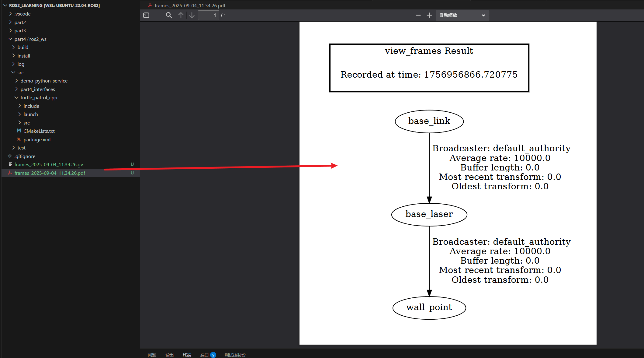Viewport: 644px width, 358px height.
Task: Zoom in the PDF view
Action: pos(429,15)
